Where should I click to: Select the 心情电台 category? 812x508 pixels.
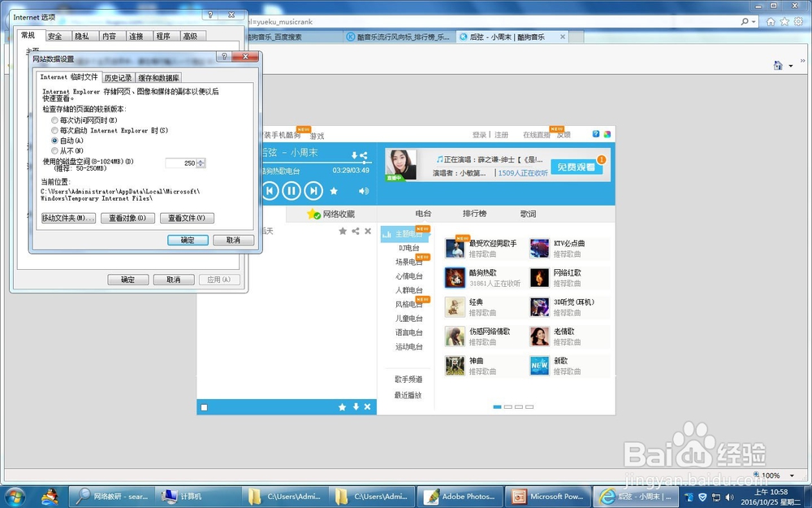click(x=409, y=276)
